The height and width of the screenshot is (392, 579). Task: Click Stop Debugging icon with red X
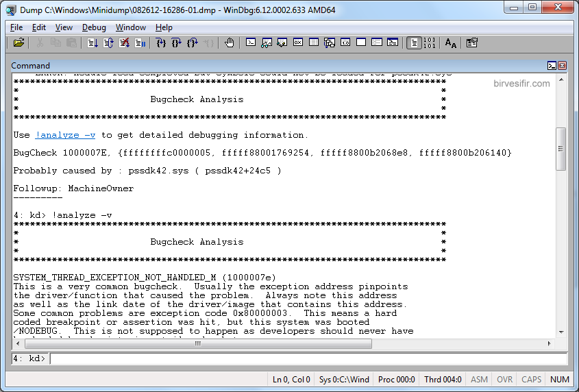[124, 43]
